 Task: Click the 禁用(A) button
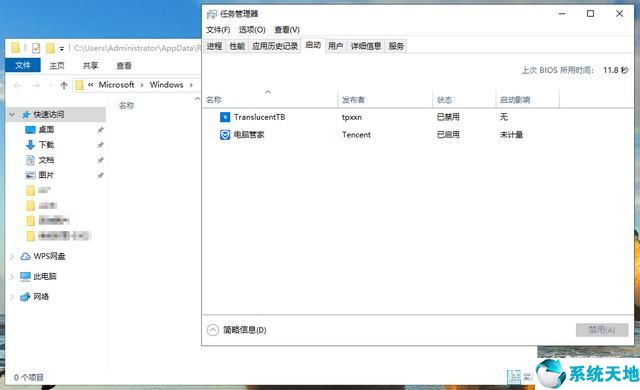coord(602,330)
